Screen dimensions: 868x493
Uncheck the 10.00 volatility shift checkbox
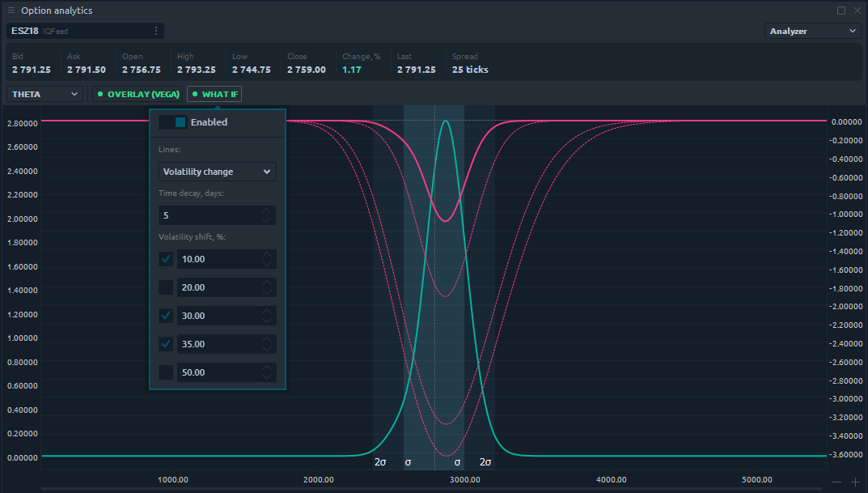(x=166, y=259)
